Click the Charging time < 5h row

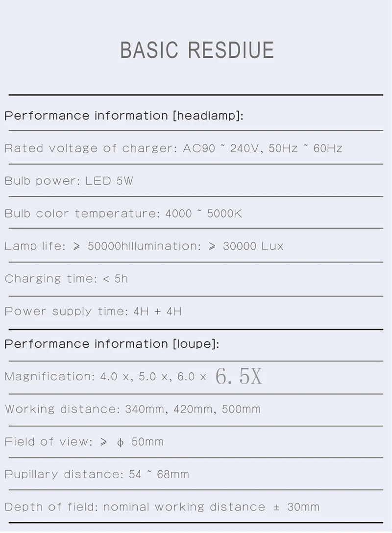click(x=66, y=279)
